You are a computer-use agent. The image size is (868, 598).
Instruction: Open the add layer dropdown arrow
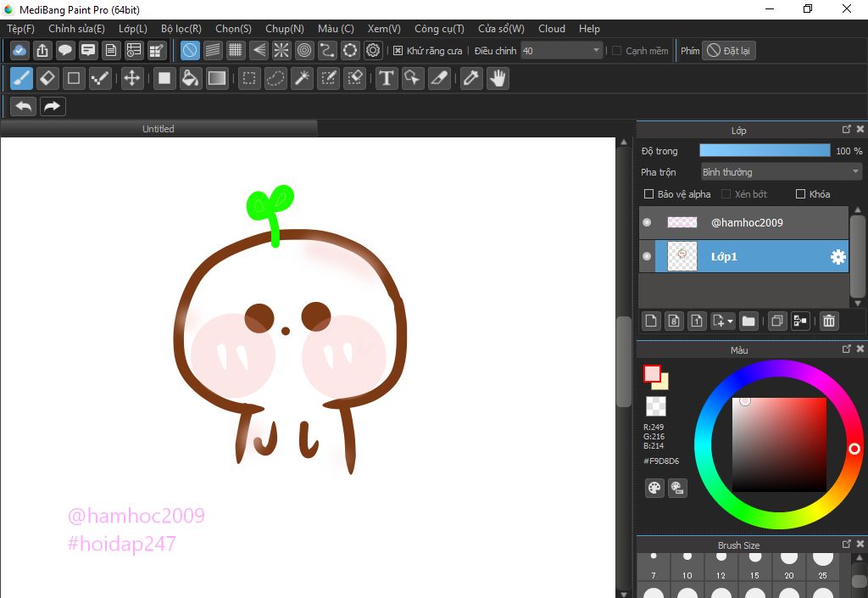(x=730, y=321)
